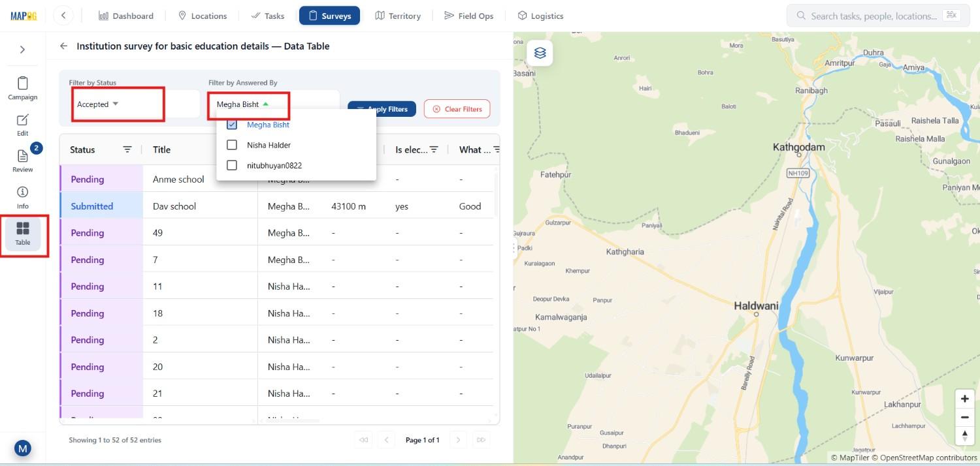This screenshot has height=466, width=980.
Task: Select the Table sidebar item
Action: click(23, 234)
